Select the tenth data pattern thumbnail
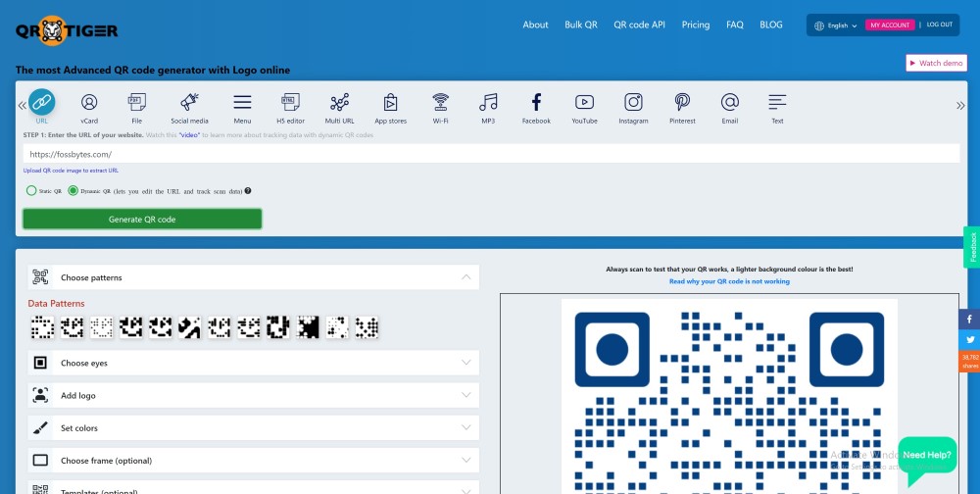980x494 pixels. click(x=308, y=327)
